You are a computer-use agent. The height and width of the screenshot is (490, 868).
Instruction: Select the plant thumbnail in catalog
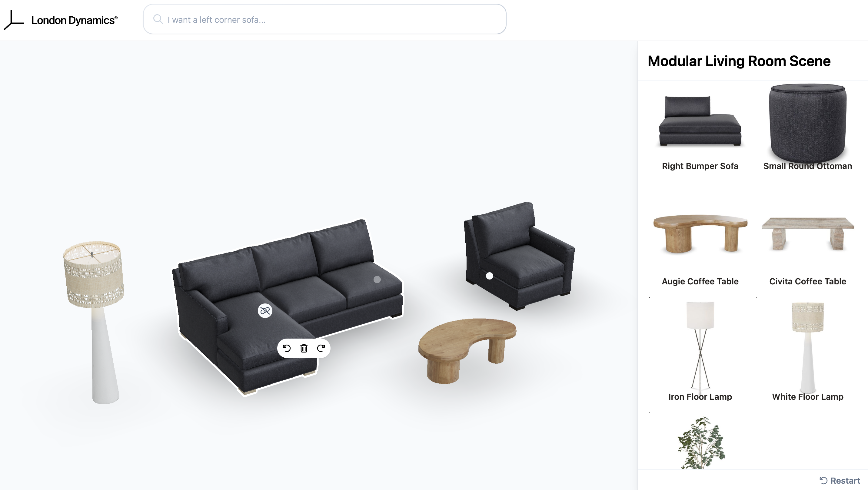coord(701,442)
